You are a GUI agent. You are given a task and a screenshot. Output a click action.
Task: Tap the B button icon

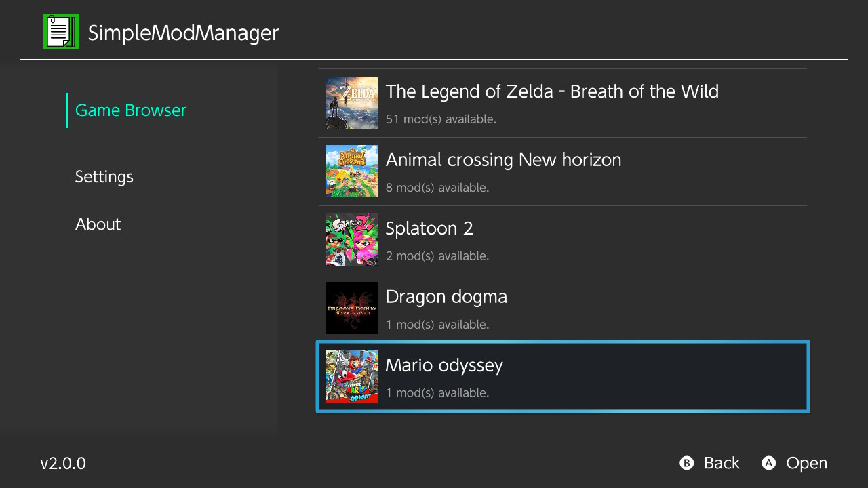(x=687, y=463)
